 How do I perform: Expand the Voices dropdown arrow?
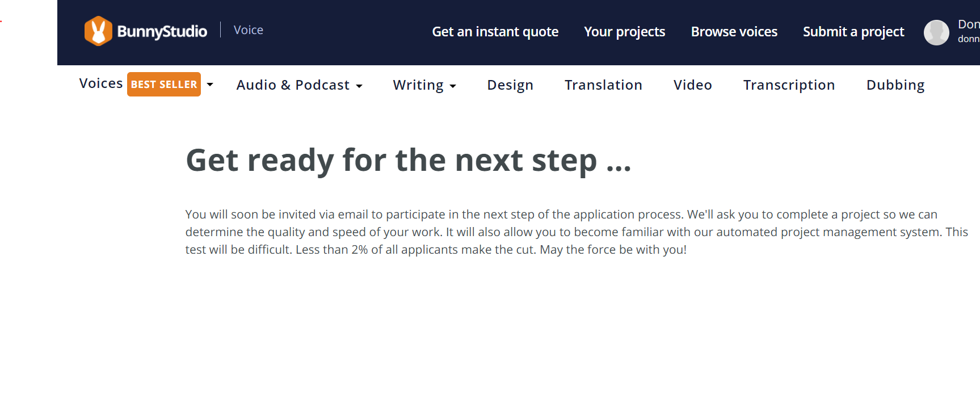click(x=210, y=85)
